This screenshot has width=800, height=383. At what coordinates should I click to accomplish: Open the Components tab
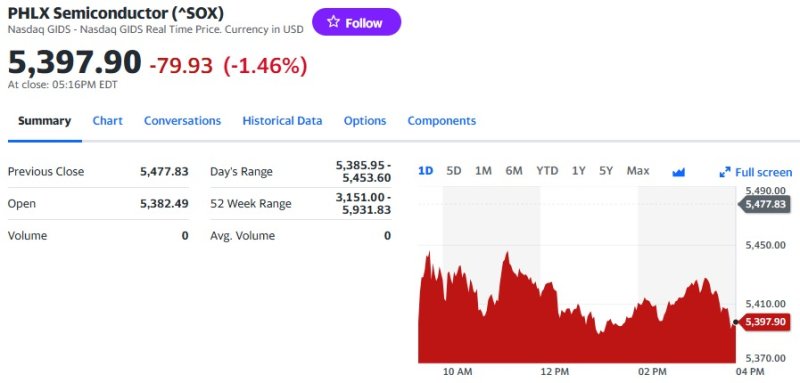(x=441, y=121)
